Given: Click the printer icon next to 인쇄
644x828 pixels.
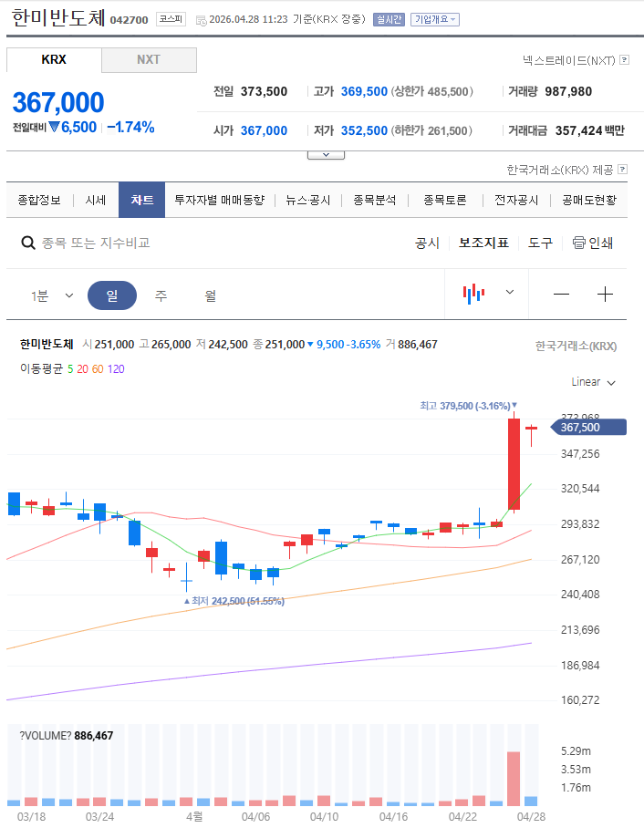Looking at the screenshot, I should pyautogui.click(x=579, y=243).
